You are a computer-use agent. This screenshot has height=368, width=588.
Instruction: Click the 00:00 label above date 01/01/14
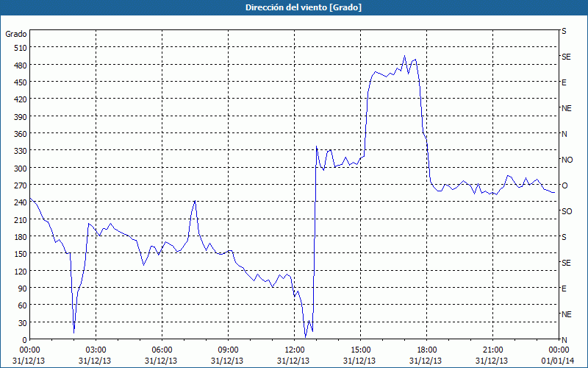point(559,350)
